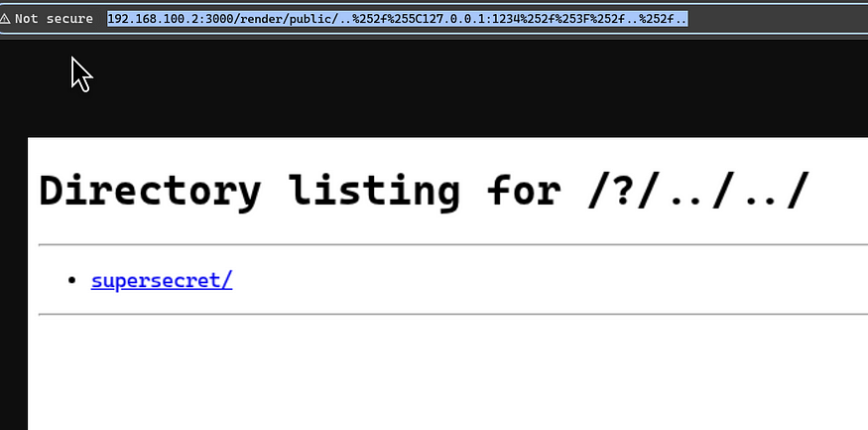The height and width of the screenshot is (430, 868).
Task: Click empty address bar space after URL
Action: [x=775, y=19]
